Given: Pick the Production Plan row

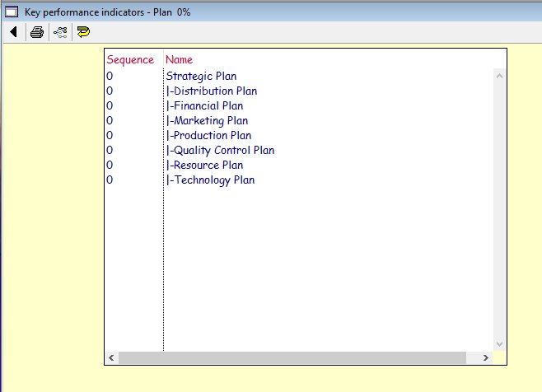Looking at the screenshot, I should (x=210, y=136).
